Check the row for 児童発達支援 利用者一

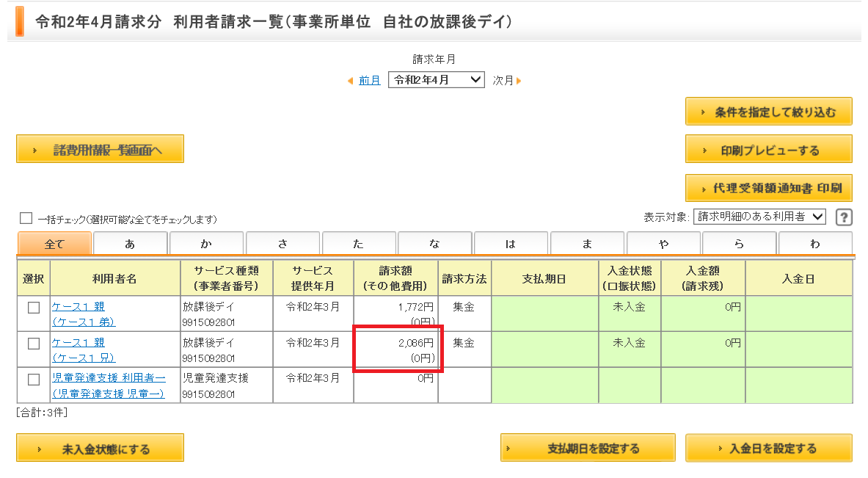tap(34, 380)
